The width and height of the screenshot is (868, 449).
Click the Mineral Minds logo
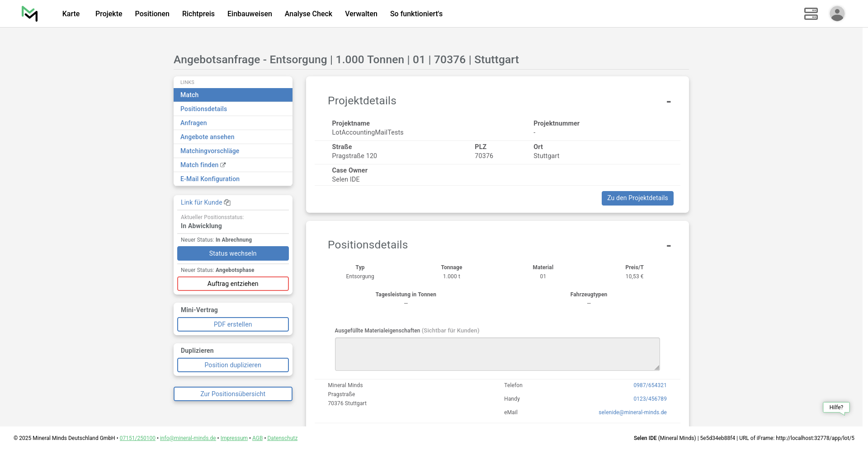pos(30,14)
